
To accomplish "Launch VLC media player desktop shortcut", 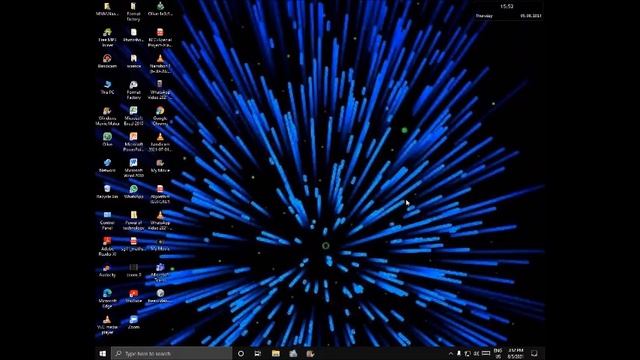I will coord(107,325).
